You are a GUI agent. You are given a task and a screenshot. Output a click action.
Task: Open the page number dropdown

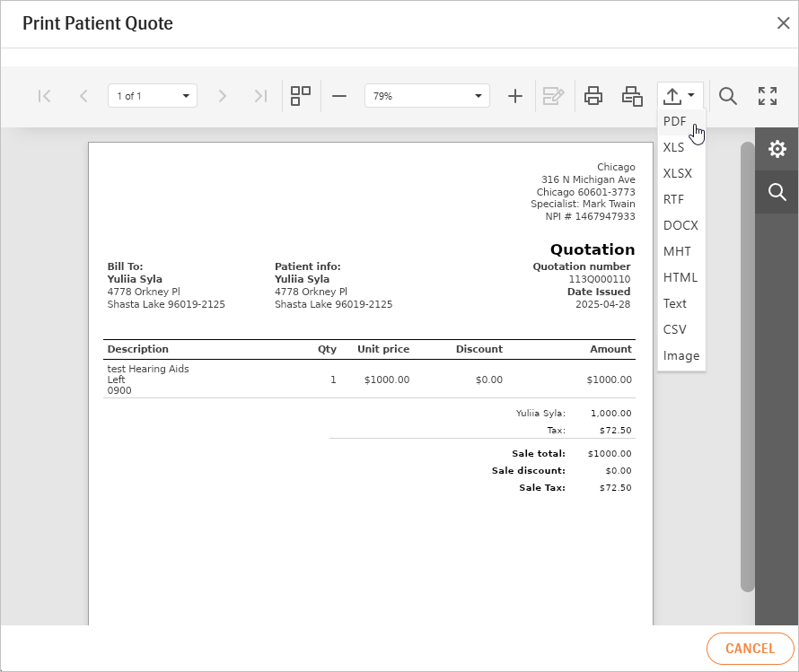click(x=153, y=96)
